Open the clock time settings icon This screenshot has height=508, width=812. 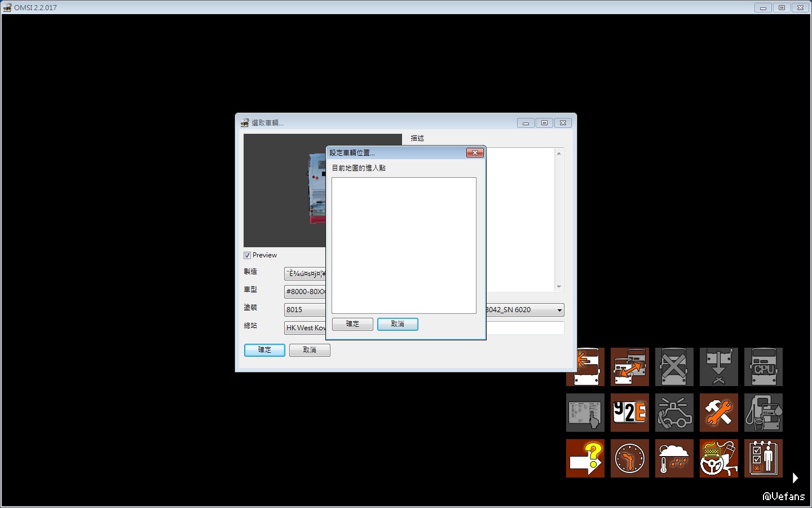coord(630,458)
